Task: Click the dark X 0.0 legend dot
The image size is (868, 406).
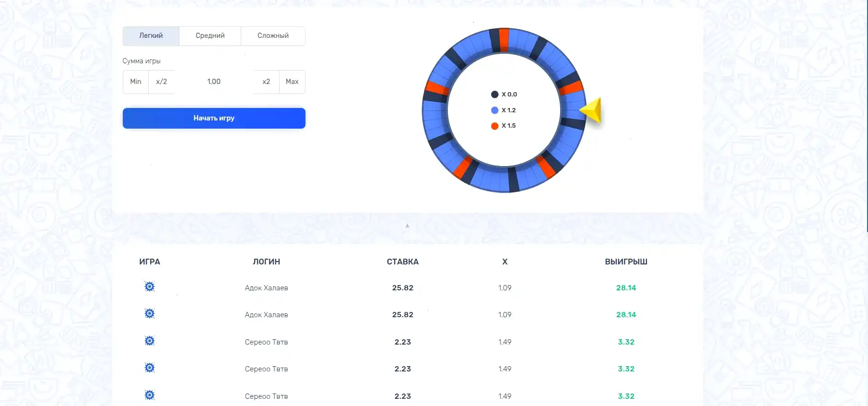Action: (495, 95)
